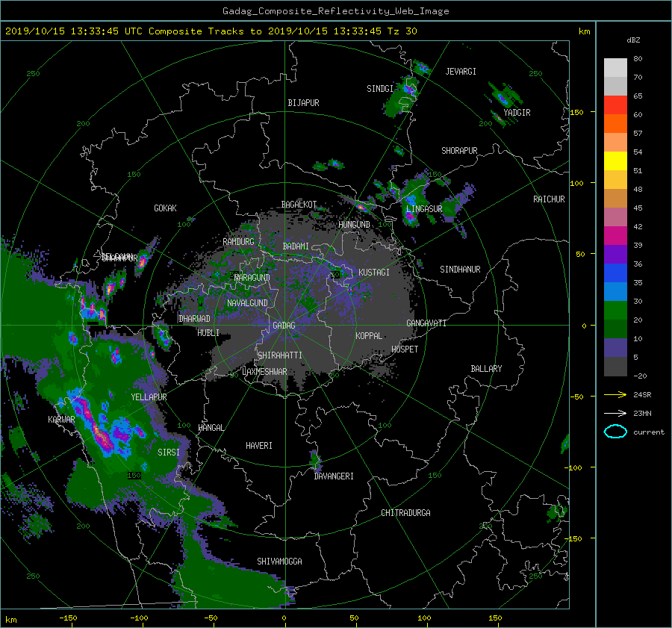Click the GOKAK city label
The height and width of the screenshot is (628, 672).
coord(165,208)
